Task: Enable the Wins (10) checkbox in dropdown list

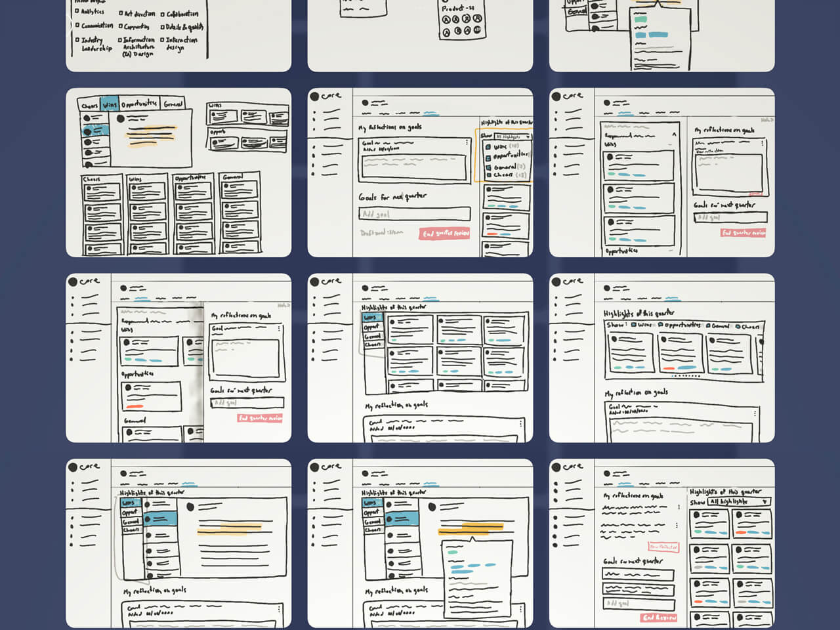Action: 488,147
